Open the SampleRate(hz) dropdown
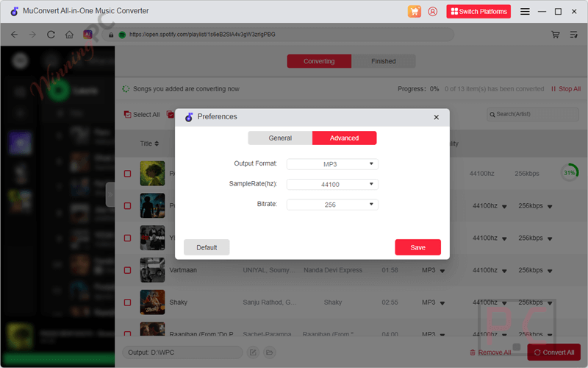The height and width of the screenshot is (368, 588). point(332,185)
